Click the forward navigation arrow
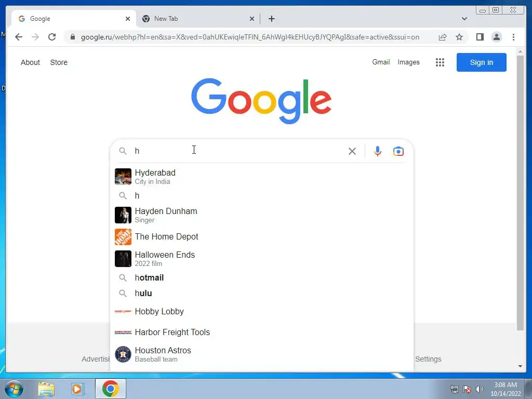The height and width of the screenshot is (399, 532). [35, 37]
